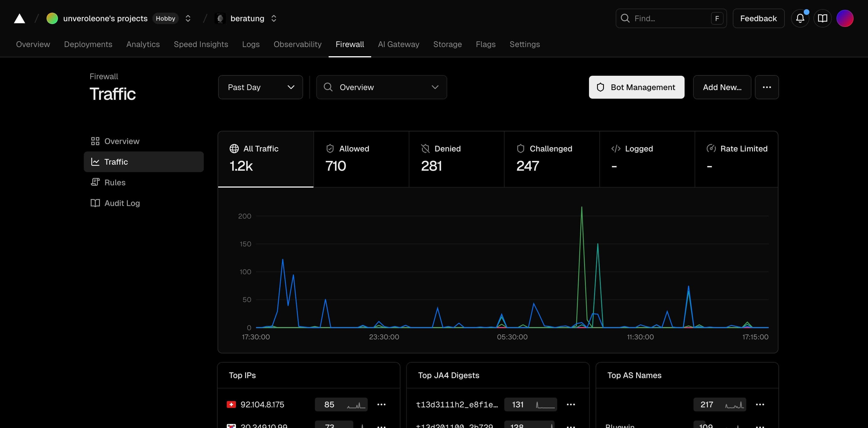Screen dimensions: 868x428
Task: Expand the Past Day time range dropdown
Action: tap(260, 87)
